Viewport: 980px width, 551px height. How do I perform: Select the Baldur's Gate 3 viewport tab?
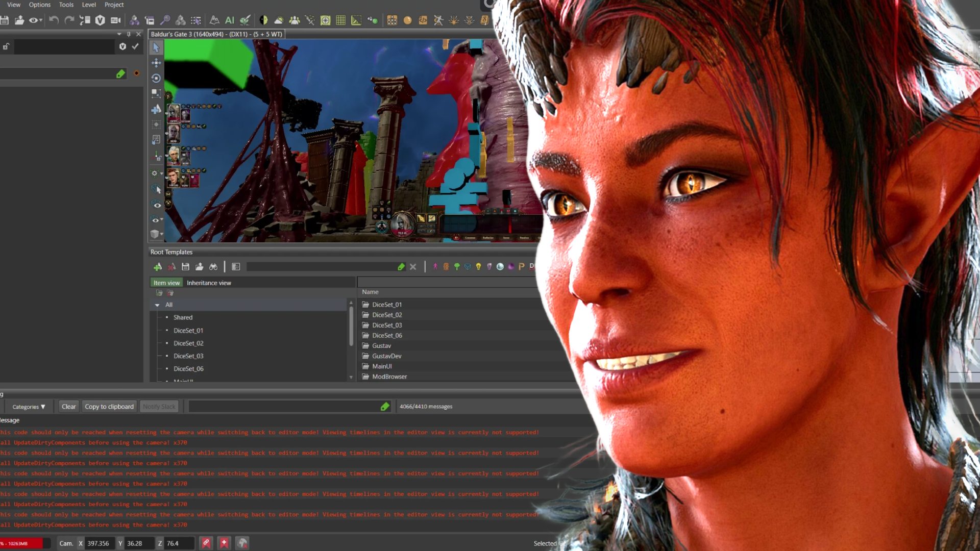pos(216,34)
